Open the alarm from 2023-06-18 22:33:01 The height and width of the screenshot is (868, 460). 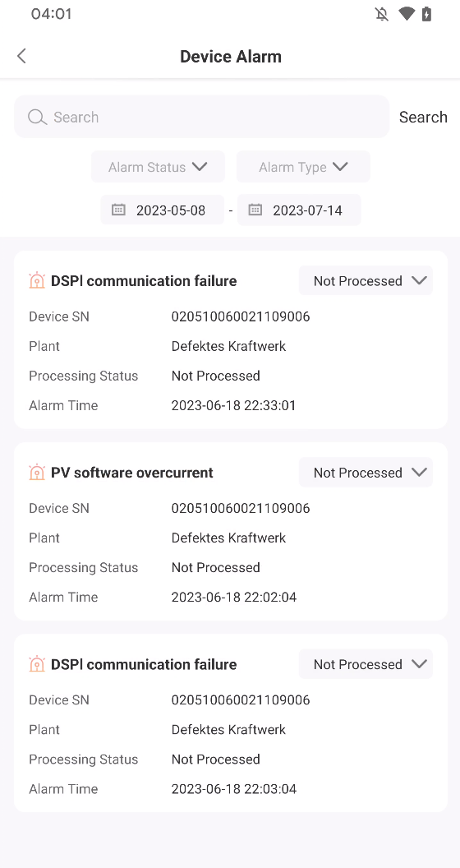pyautogui.click(x=231, y=340)
